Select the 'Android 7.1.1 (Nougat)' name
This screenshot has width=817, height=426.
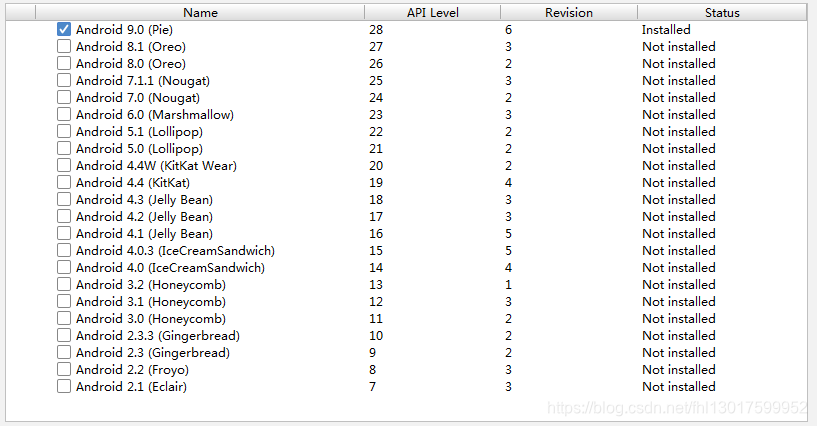click(143, 81)
